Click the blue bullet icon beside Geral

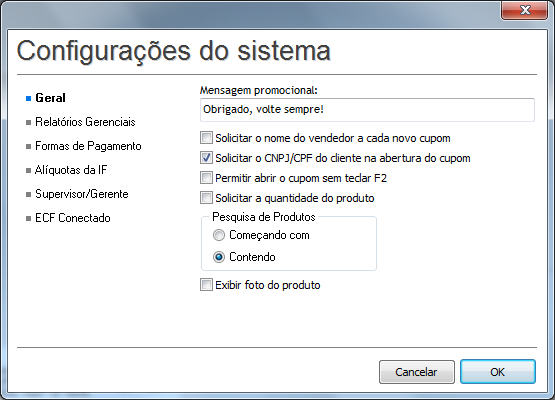(29, 98)
